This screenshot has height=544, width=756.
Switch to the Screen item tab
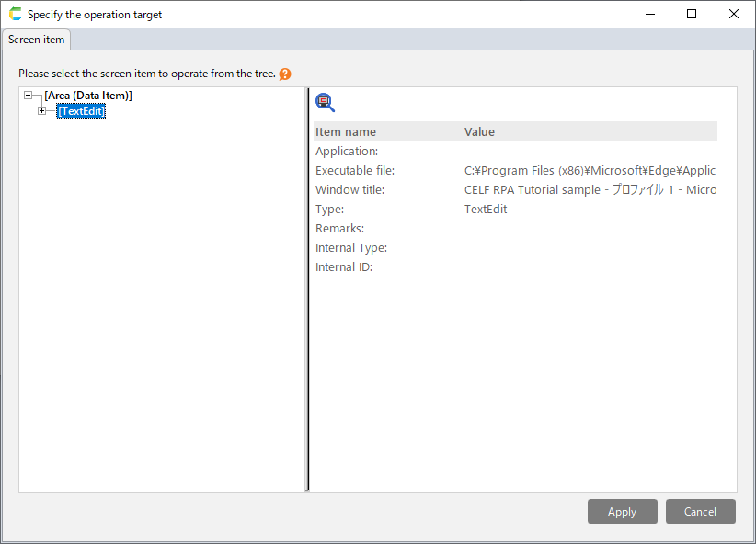tap(37, 40)
